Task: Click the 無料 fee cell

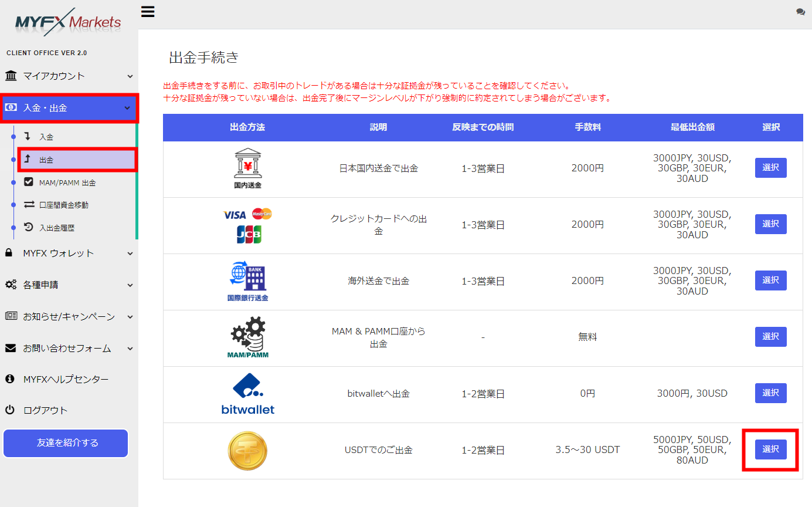Action: pos(587,337)
